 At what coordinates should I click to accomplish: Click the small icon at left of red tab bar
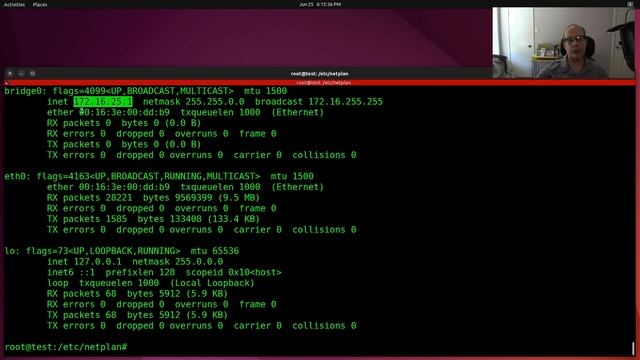pyautogui.click(x=6, y=83)
